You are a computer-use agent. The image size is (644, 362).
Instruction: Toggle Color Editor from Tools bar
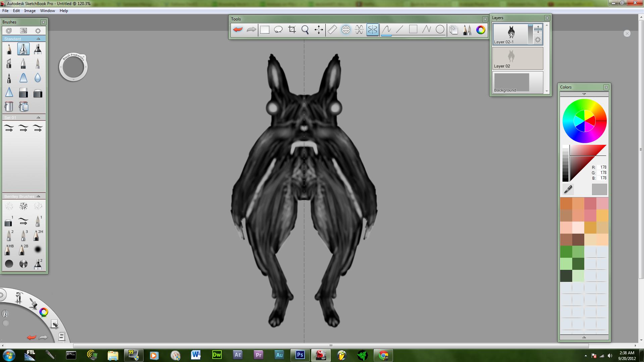[x=481, y=30]
